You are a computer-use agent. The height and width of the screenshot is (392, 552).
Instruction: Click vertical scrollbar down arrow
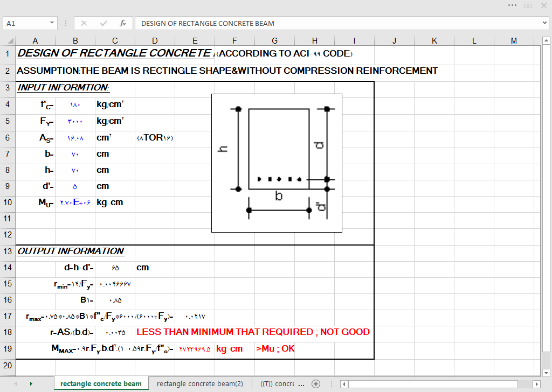pyautogui.click(x=546, y=373)
